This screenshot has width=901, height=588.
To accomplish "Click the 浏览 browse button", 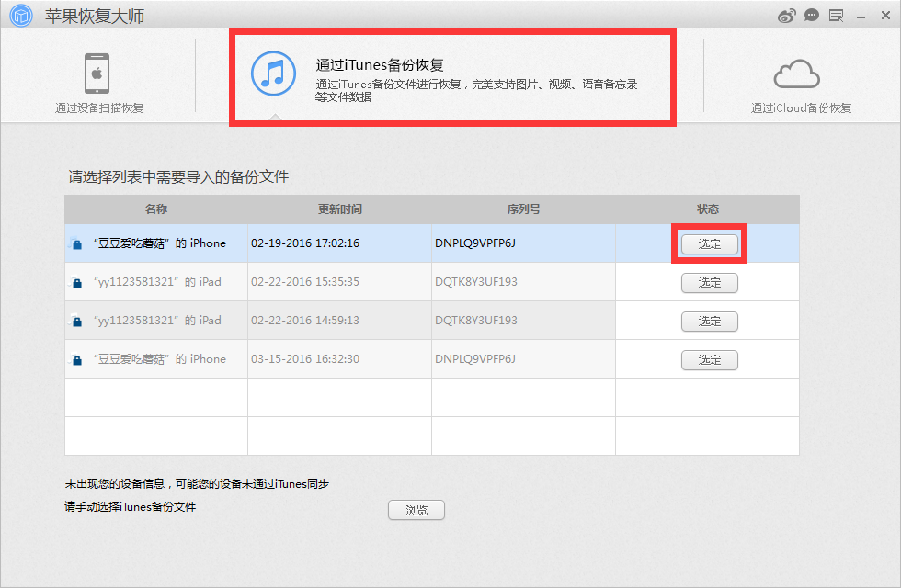I will 416,510.
